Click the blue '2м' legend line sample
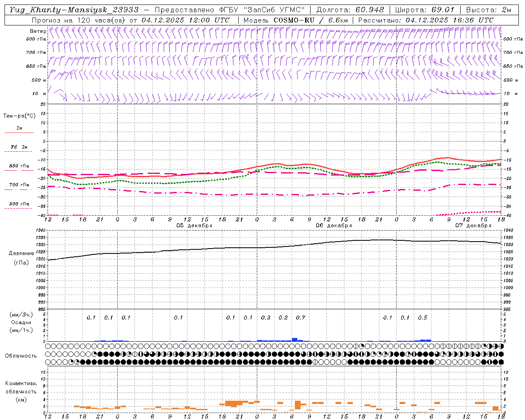Screen dimensions: 525x420 pos(19,132)
